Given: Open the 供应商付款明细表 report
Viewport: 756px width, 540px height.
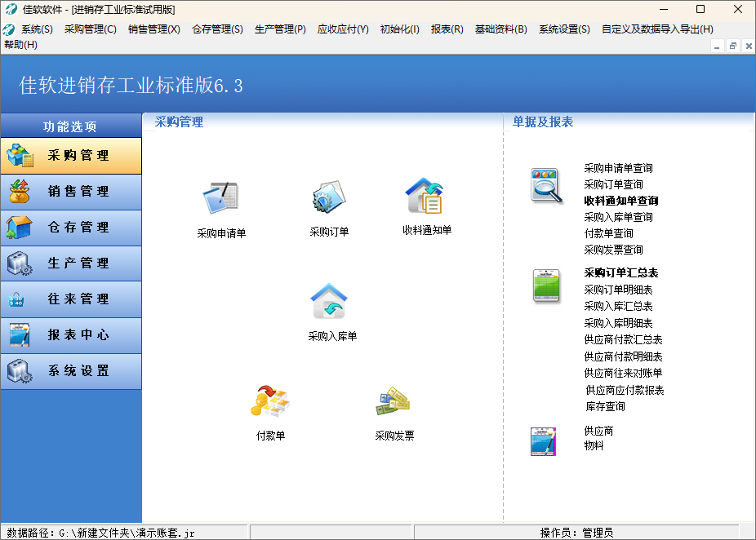Looking at the screenshot, I should 623,357.
